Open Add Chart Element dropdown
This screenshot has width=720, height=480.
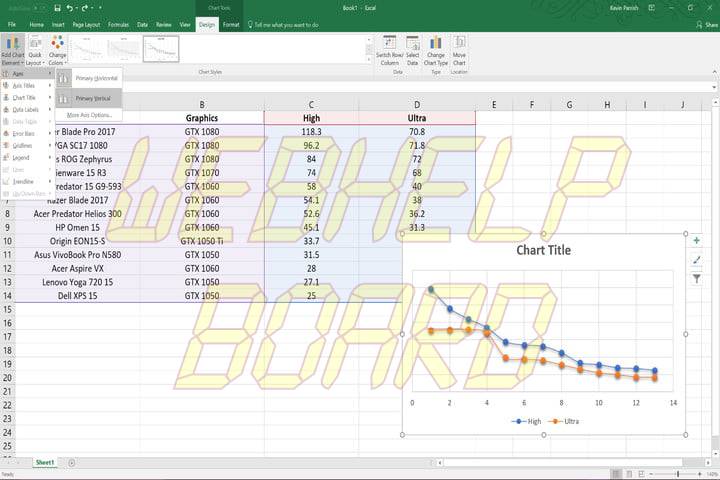[x=12, y=51]
